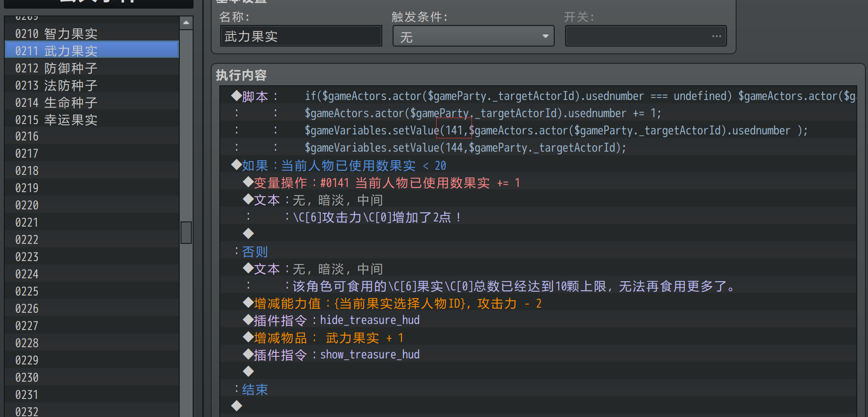Select first 文本 command under 如果
The width and height of the screenshot is (868, 417).
tap(538, 200)
